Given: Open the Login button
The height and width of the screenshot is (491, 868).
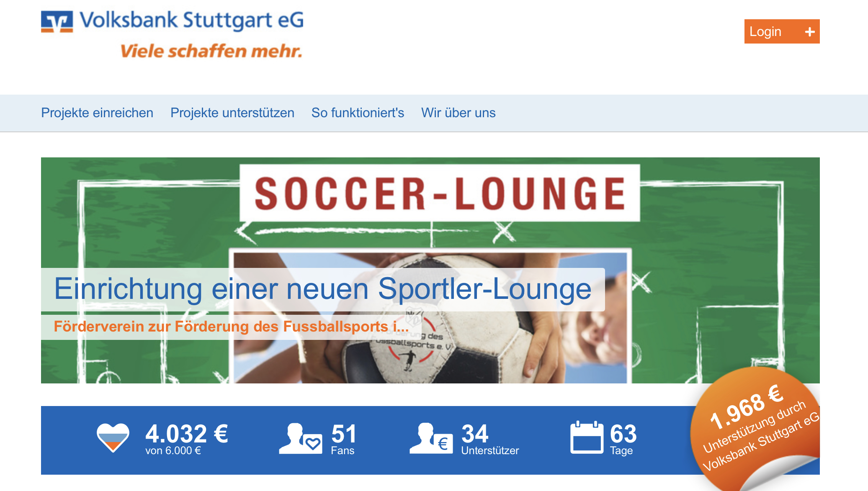Looking at the screenshot, I should click(782, 31).
